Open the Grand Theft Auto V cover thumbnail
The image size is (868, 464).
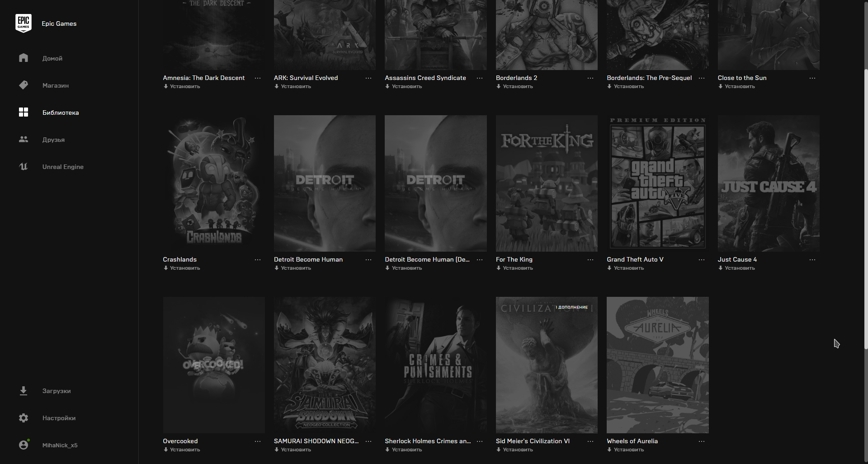coord(657,183)
